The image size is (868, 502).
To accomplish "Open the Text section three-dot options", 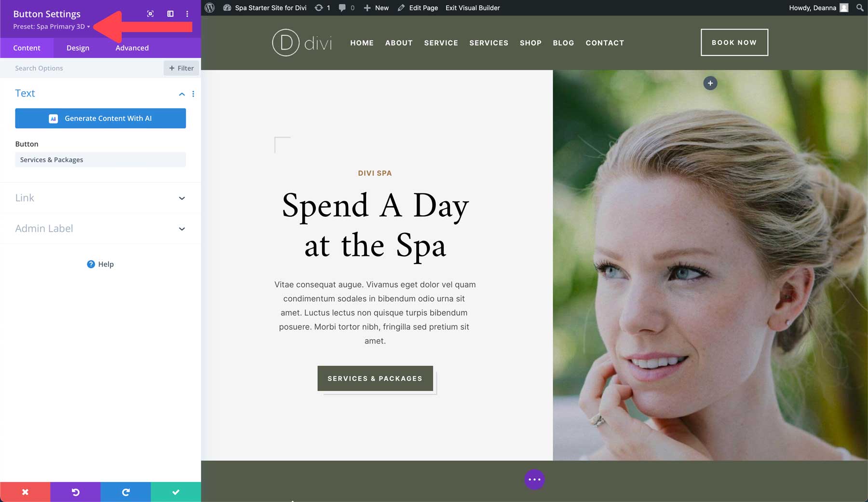I will [x=193, y=94].
